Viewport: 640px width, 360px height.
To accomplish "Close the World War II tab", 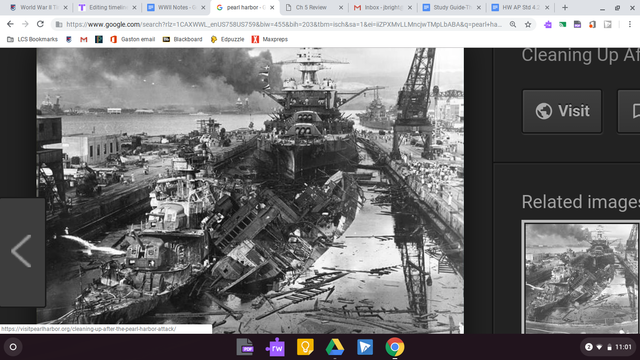I will (65, 7).
